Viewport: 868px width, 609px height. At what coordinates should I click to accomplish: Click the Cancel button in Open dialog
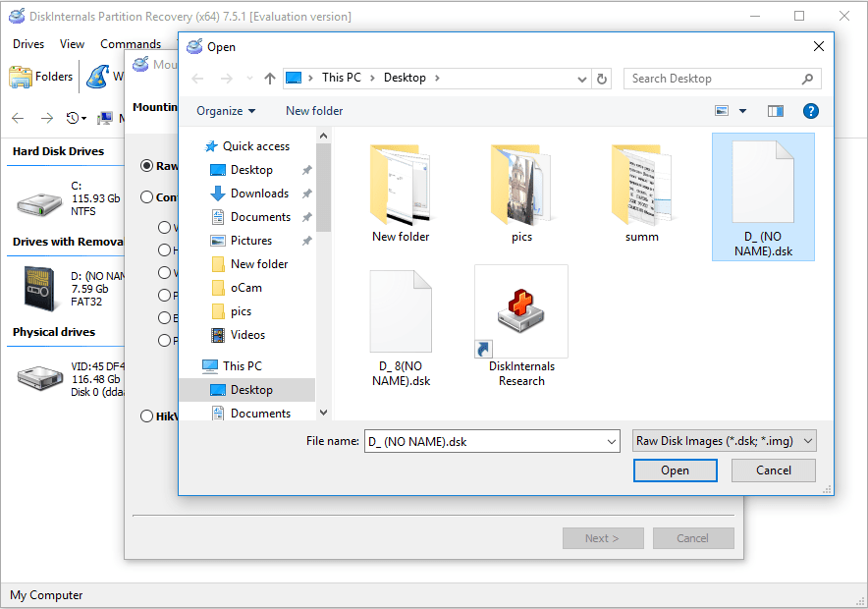(x=774, y=471)
